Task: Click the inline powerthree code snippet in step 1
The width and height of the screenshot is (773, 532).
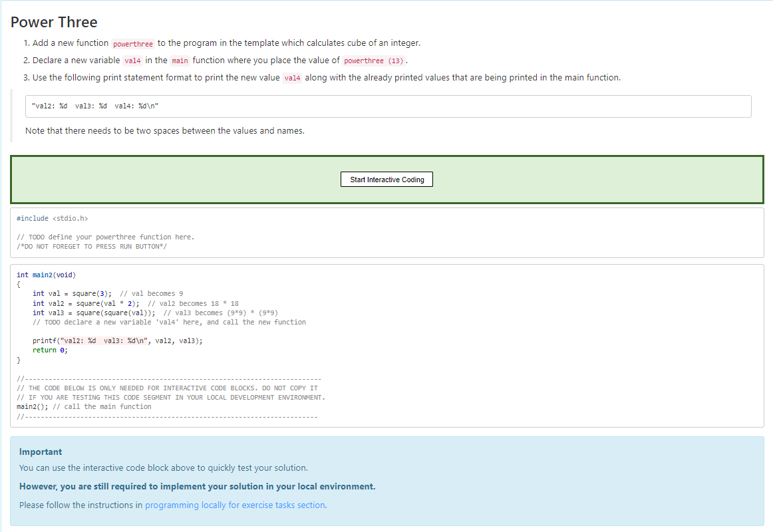Action: click(133, 43)
